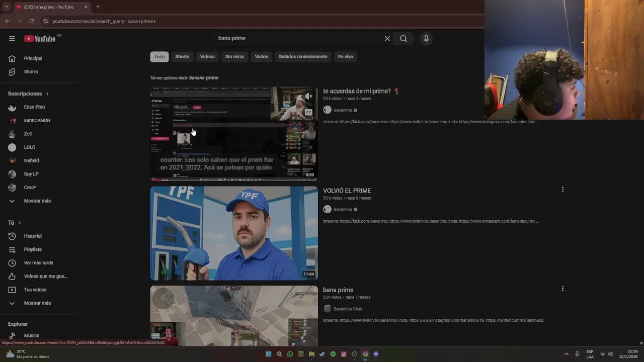Viewport: 644px width, 362px height.
Task: Open Bananirou Clips channel link
Action: (348, 309)
